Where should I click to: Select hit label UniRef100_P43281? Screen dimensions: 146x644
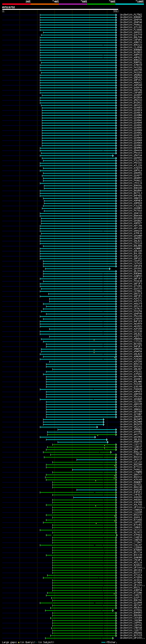click(x=131, y=67)
